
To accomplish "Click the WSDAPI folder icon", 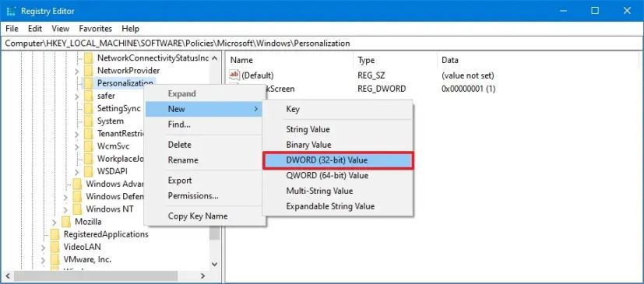I will tap(89, 171).
